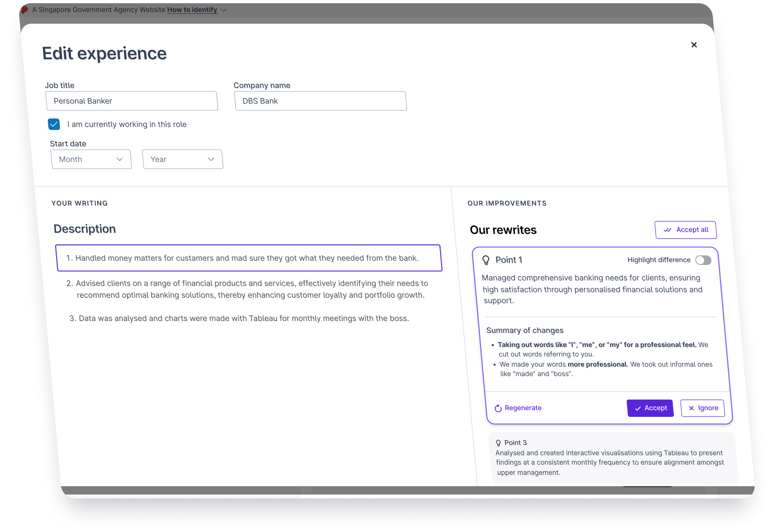Close the Edit experience dialog

click(694, 45)
